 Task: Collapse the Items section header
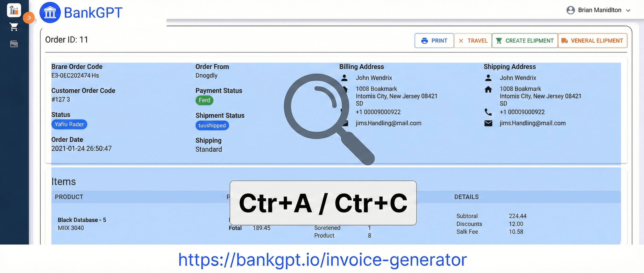pos(63,182)
